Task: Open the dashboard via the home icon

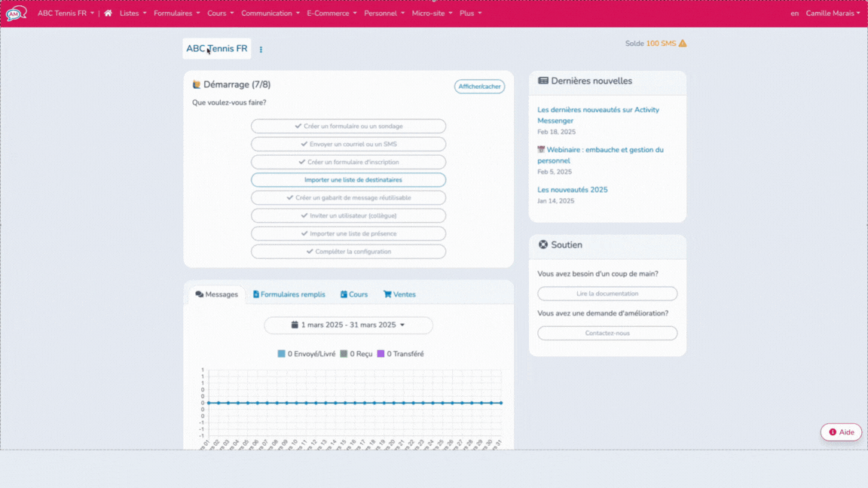Action: click(107, 13)
